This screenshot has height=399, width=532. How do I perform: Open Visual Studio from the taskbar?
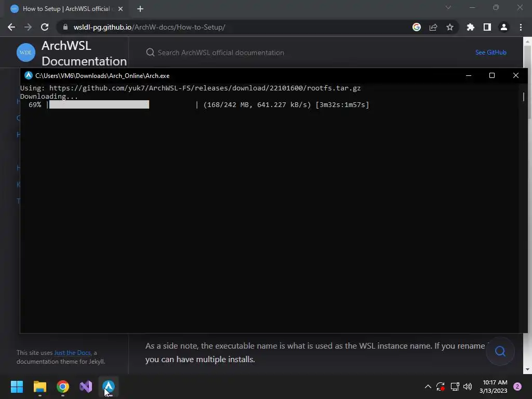tap(86, 387)
